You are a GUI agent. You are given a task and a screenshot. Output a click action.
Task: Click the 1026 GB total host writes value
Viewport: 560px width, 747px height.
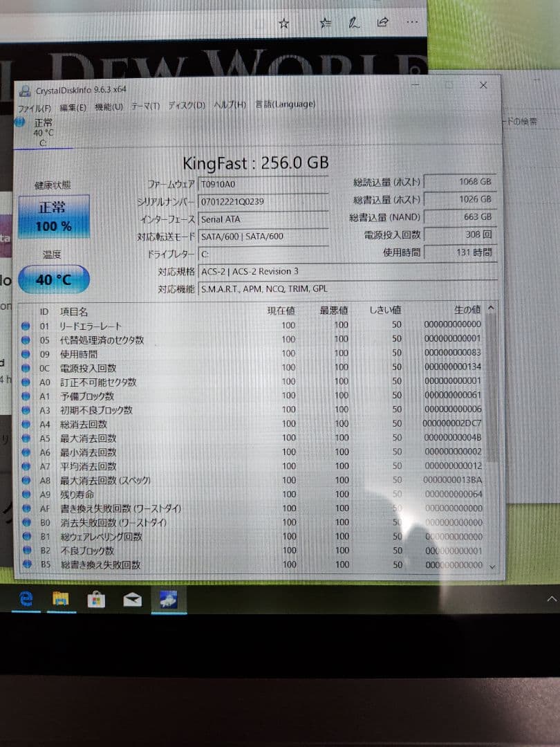(460, 199)
